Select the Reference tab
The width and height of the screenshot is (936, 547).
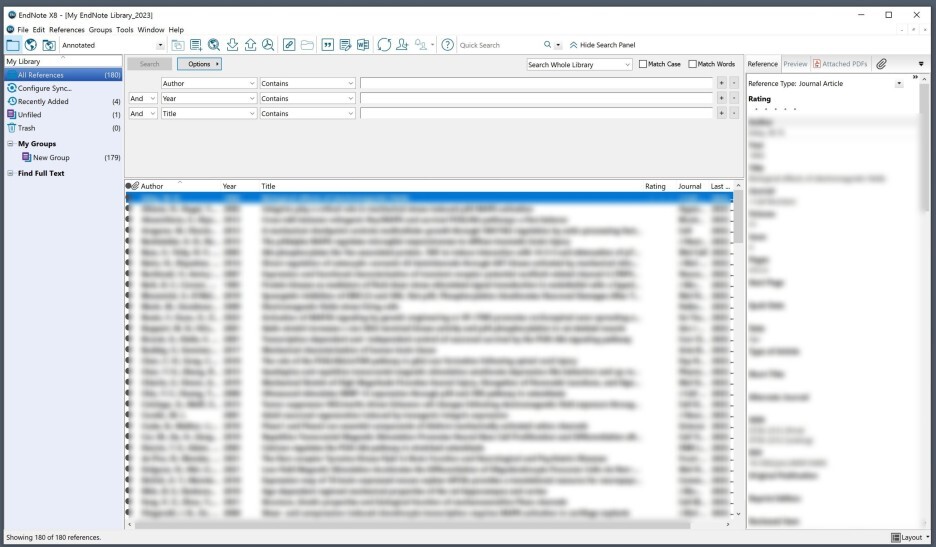click(763, 64)
